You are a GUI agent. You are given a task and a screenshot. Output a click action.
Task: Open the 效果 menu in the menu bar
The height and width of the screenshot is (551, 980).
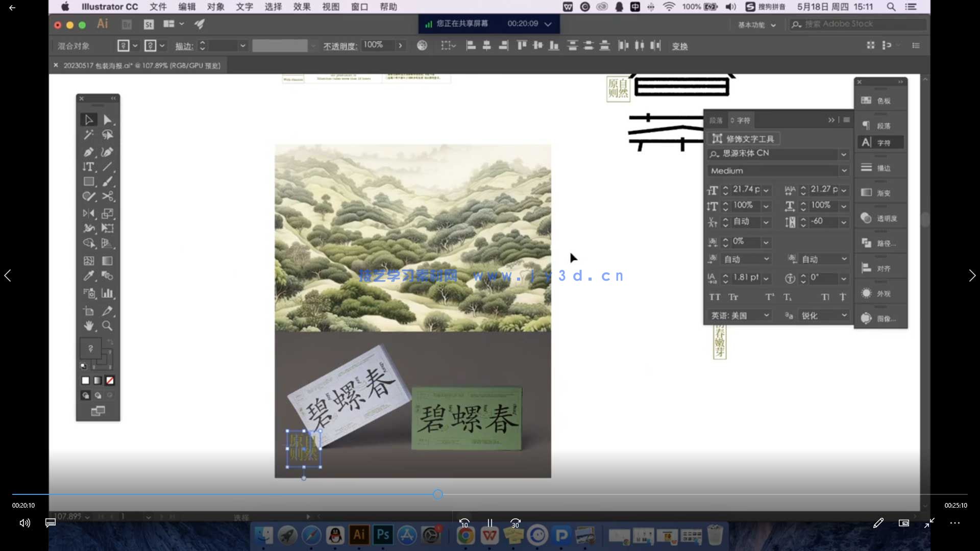(302, 7)
